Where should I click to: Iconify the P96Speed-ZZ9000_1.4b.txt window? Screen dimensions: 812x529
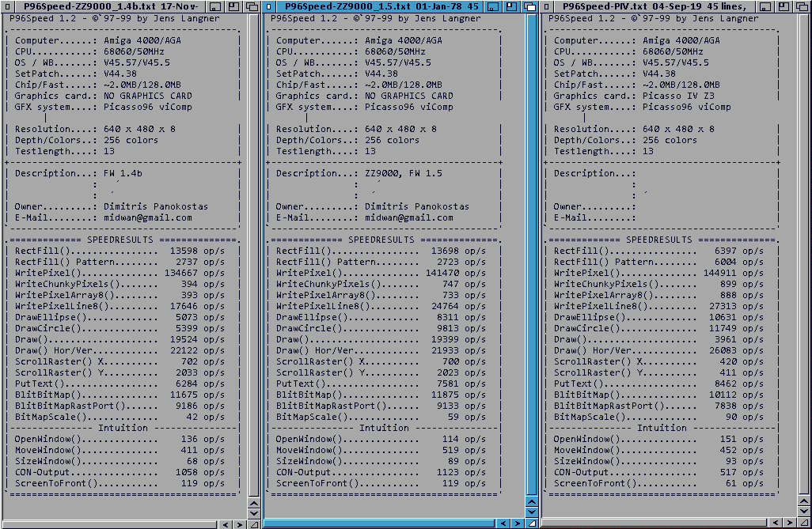tap(215, 7)
